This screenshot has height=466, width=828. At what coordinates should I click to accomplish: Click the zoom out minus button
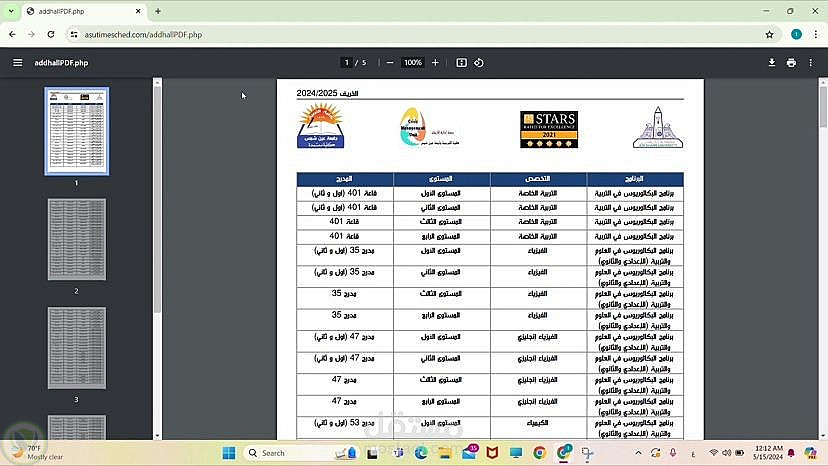(x=390, y=63)
